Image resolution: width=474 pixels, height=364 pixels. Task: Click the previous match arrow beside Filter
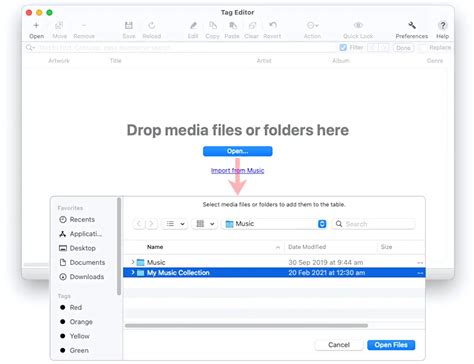click(x=372, y=48)
